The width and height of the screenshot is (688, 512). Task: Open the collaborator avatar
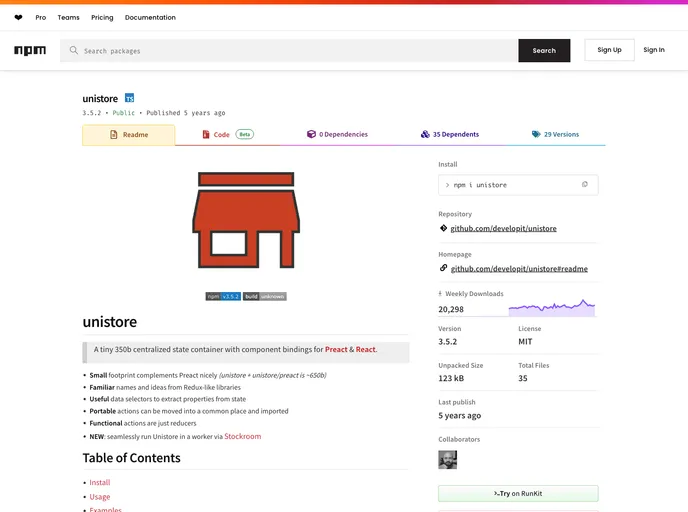pyautogui.click(x=448, y=460)
